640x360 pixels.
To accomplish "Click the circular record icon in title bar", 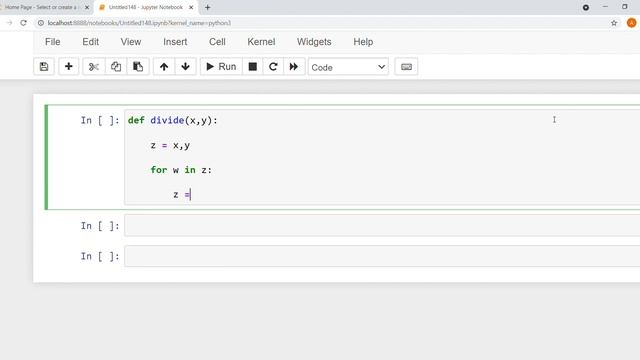I will (586, 7).
